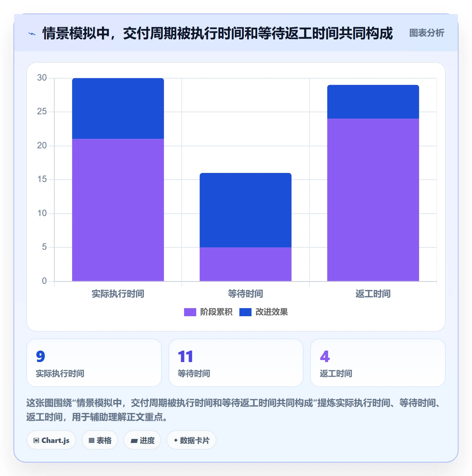The width and height of the screenshot is (472, 476).
Task: Open the 实际执行时间 card showing 9
Action: click(x=94, y=363)
